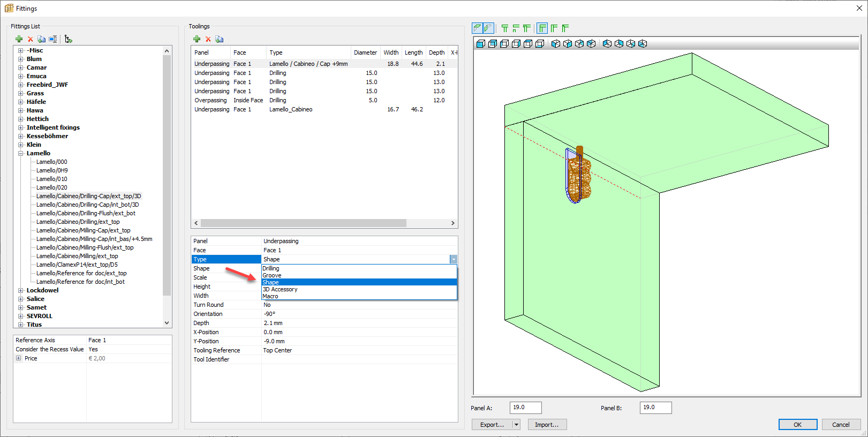The width and height of the screenshot is (868, 437).
Task: Choose the first isometric cube view icon
Action: tap(556, 43)
